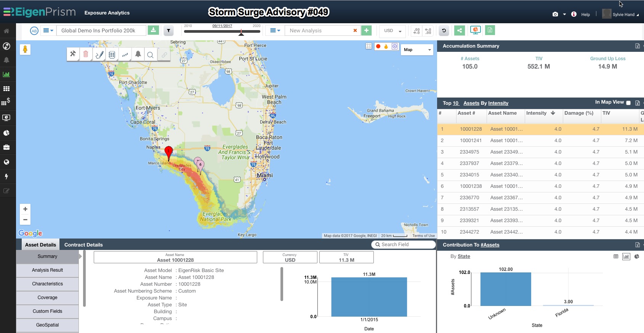644x333 pixels.
Task: Drop the Street View pegman on map
Action: (x=25, y=50)
